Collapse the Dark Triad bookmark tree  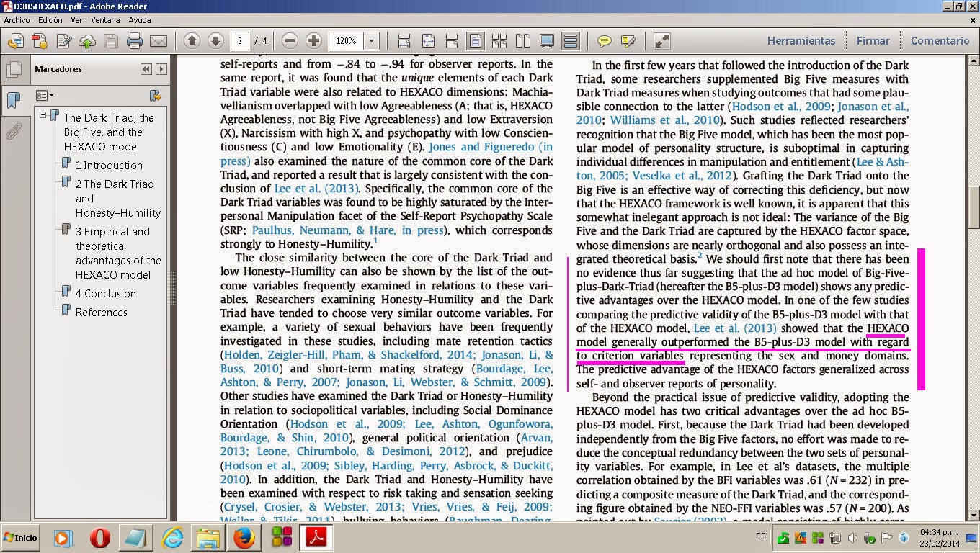(x=43, y=115)
